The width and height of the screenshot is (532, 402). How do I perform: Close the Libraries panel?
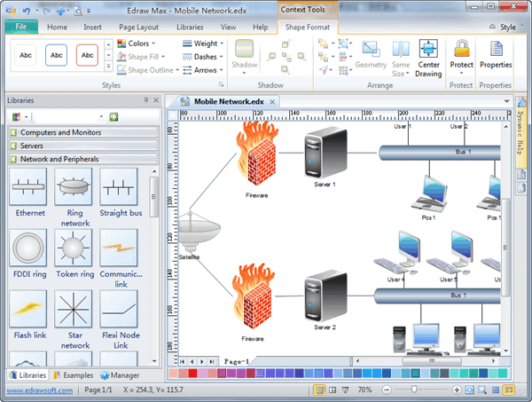[156, 100]
